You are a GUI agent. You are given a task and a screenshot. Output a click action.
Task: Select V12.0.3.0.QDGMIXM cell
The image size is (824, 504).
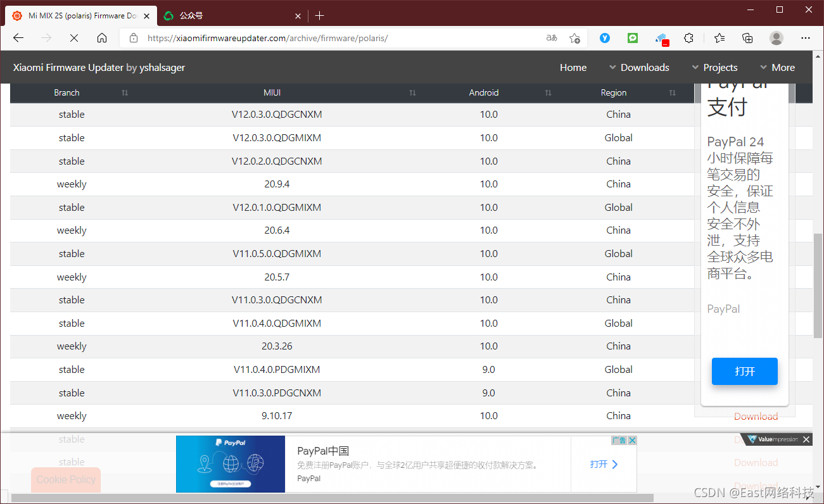pyautogui.click(x=277, y=137)
